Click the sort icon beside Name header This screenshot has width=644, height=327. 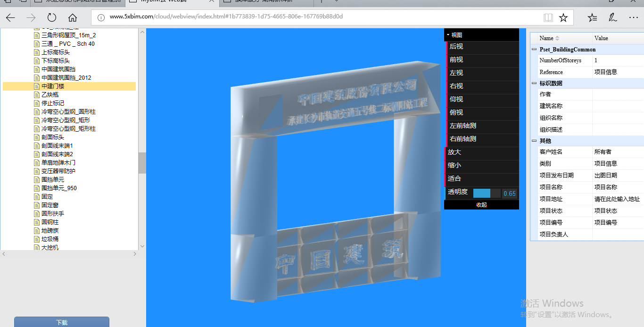tap(557, 38)
